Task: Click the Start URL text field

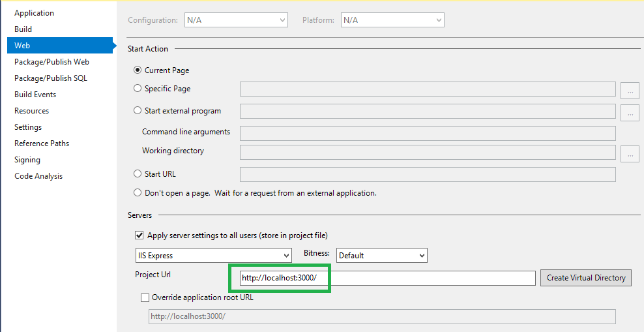Action: coord(428,174)
